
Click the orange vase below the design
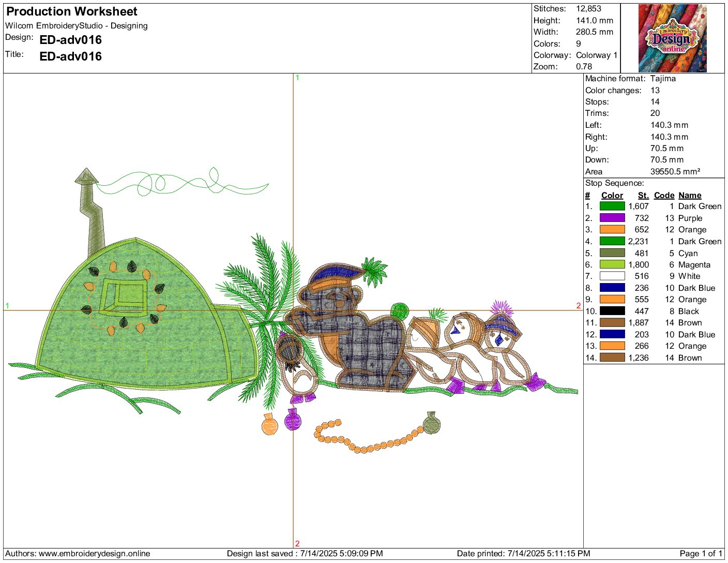click(269, 425)
